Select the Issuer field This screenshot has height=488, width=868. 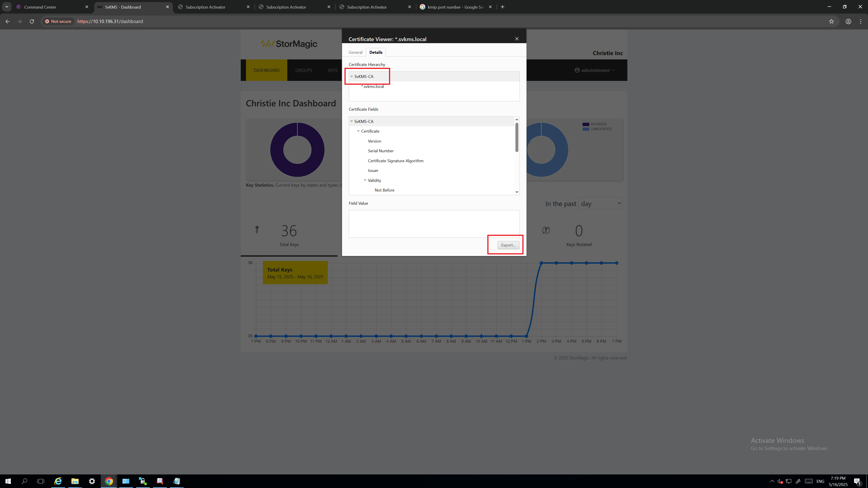coord(373,170)
